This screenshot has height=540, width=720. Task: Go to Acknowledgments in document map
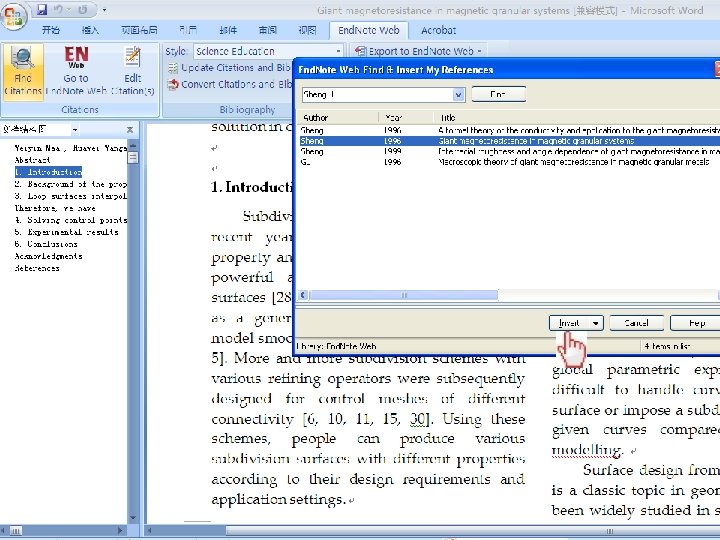pos(48,256)
